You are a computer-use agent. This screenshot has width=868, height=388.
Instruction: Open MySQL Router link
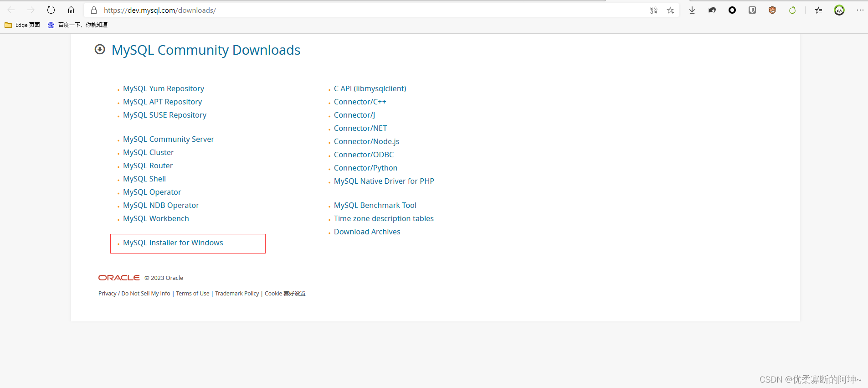pyautogui.click(x=148, y=166)
